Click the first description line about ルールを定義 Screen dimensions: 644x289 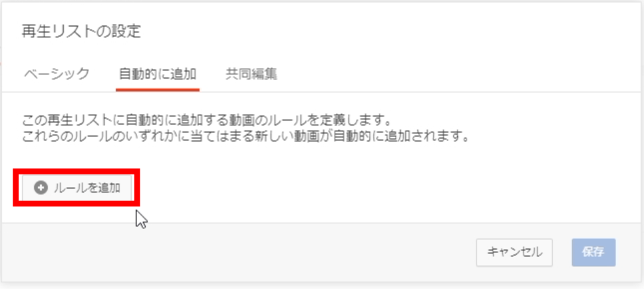(206, 122)
